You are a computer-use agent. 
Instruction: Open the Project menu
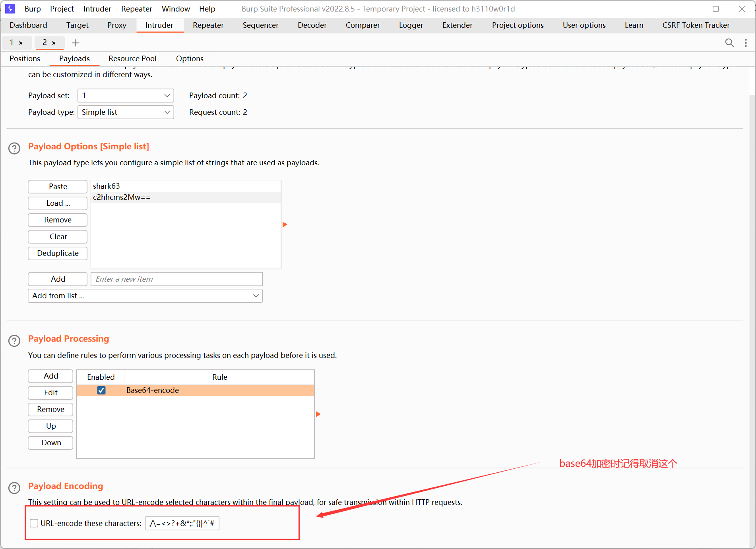[62, 9]
